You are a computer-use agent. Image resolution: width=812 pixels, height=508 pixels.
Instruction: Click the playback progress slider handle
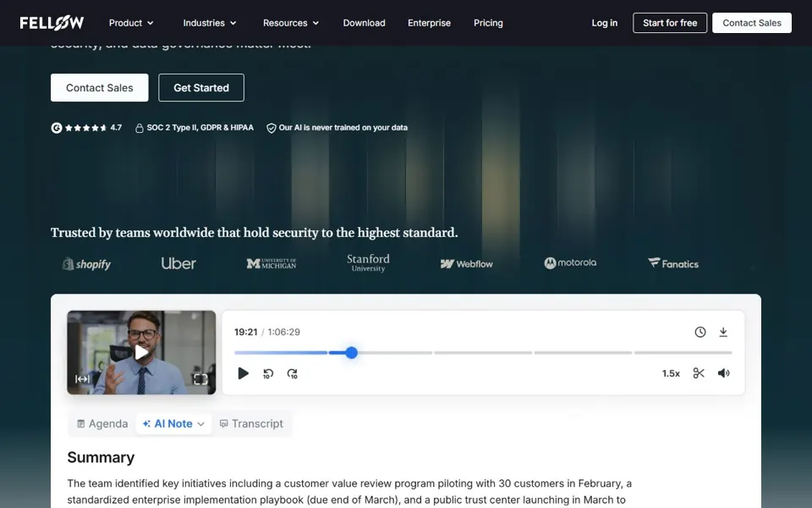click(x=352, y=352)
